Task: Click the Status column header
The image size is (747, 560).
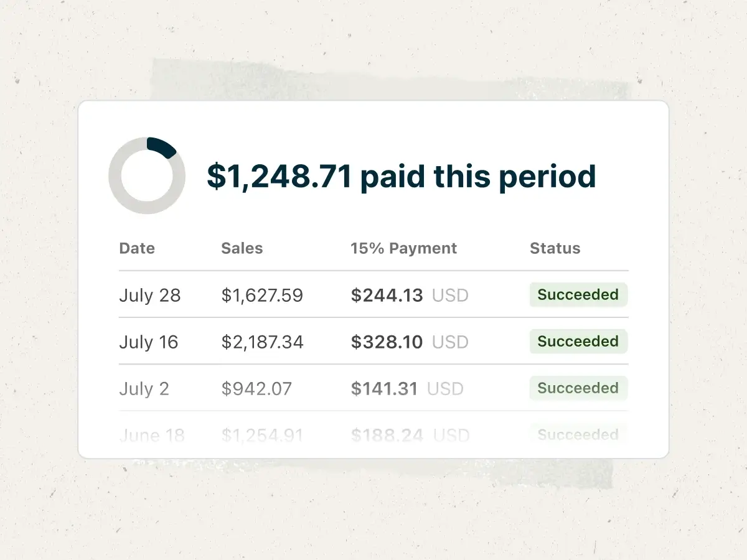Action: (x=555, y=248)
